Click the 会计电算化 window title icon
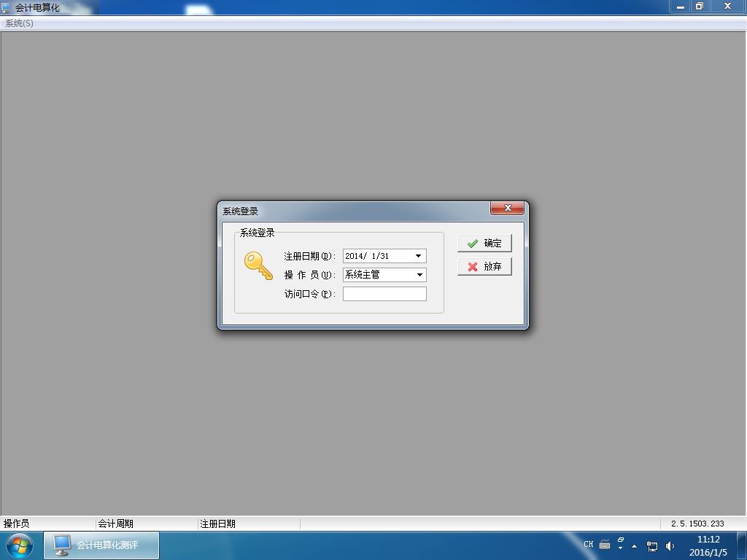The height and width of the screenshot is (560, 747). pos(6,7)
